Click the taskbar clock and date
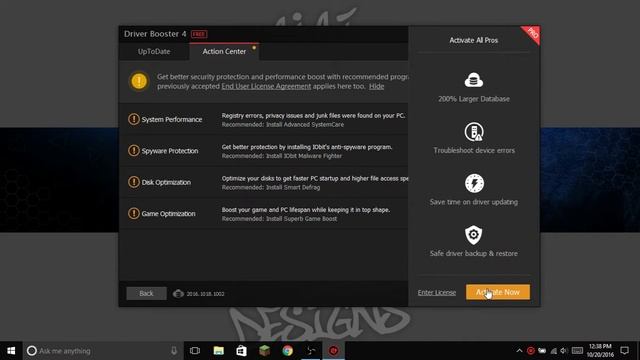 pos(600,351)
